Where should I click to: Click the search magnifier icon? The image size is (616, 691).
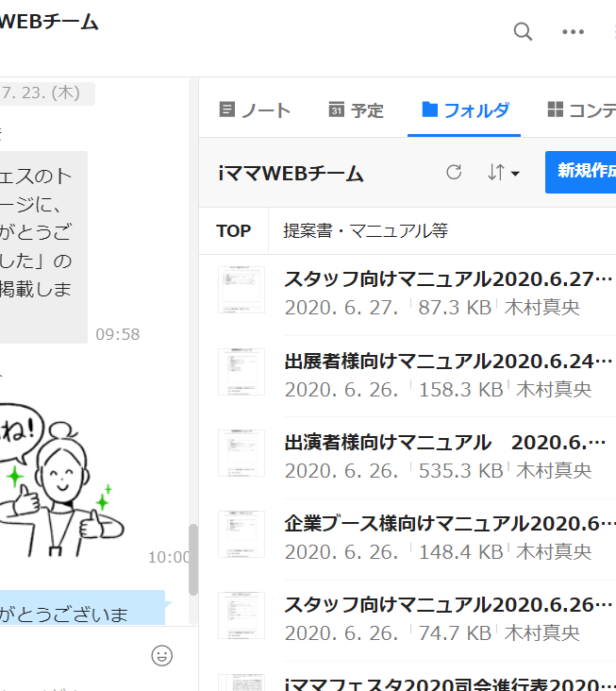[x=523, y=31]
